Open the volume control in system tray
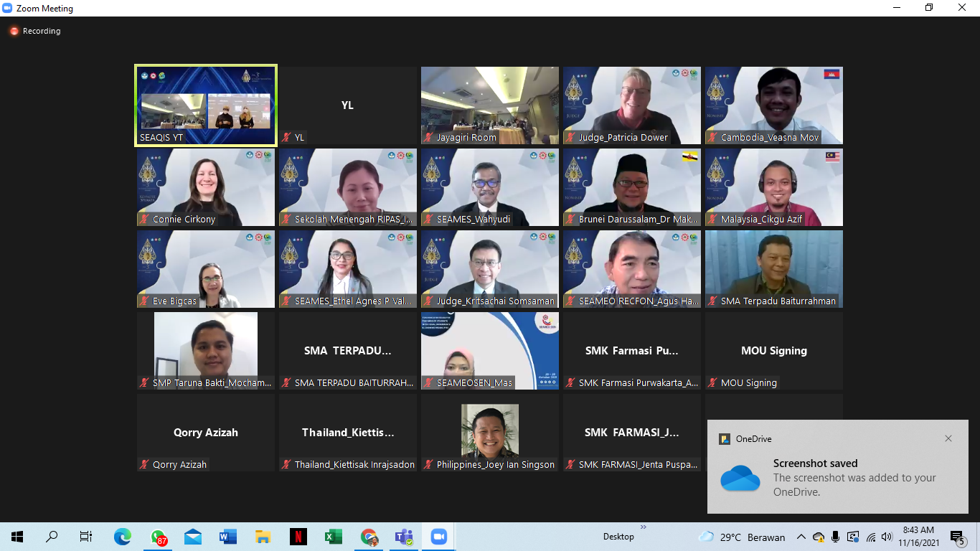Image resolution: width=980 pixels, height=551 pixels. 886,537
